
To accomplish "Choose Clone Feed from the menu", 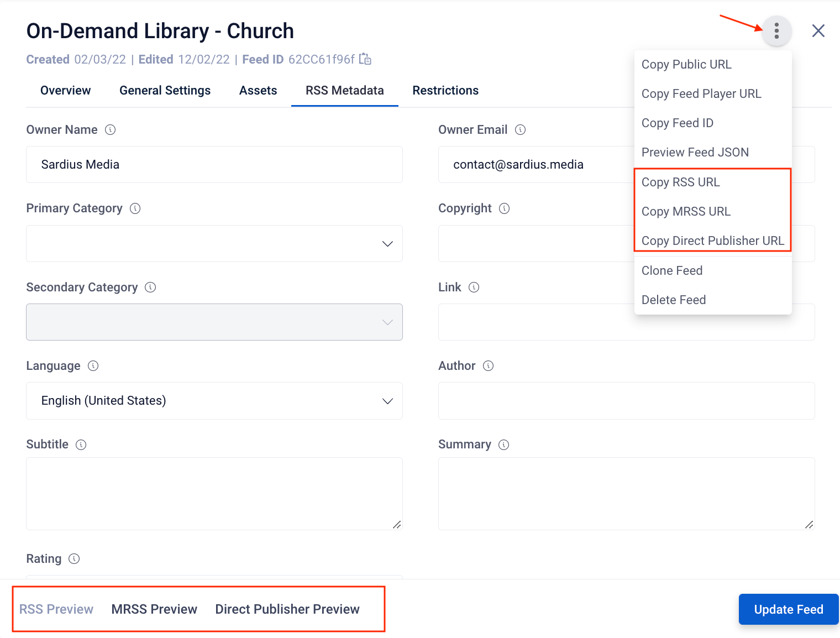I will coord(672,271).
